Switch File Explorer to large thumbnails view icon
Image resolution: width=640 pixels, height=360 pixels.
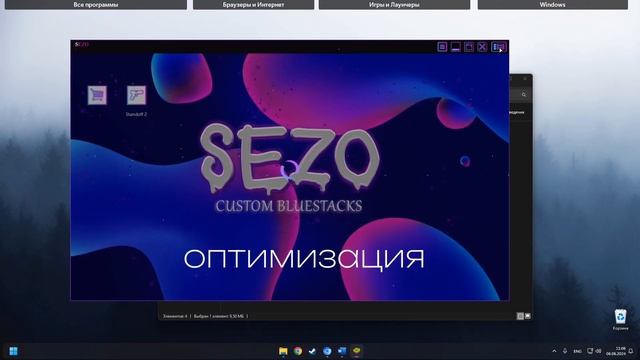pos(527,316)
